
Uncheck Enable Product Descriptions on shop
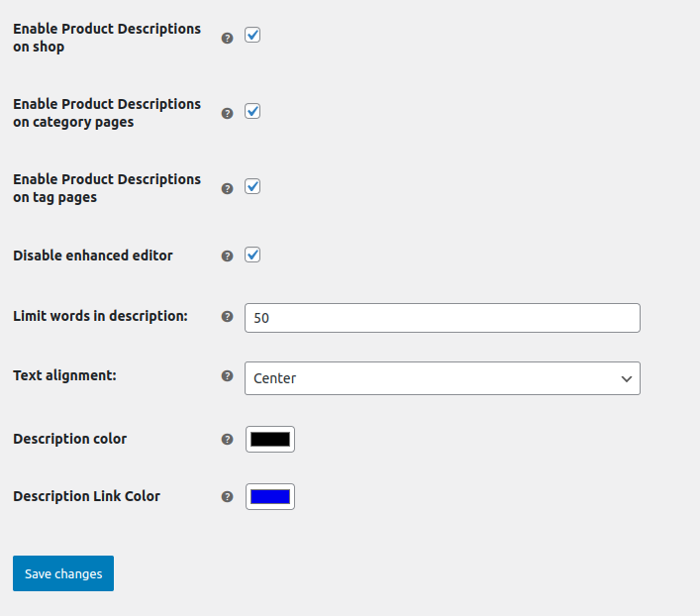[x=252, y=36]
